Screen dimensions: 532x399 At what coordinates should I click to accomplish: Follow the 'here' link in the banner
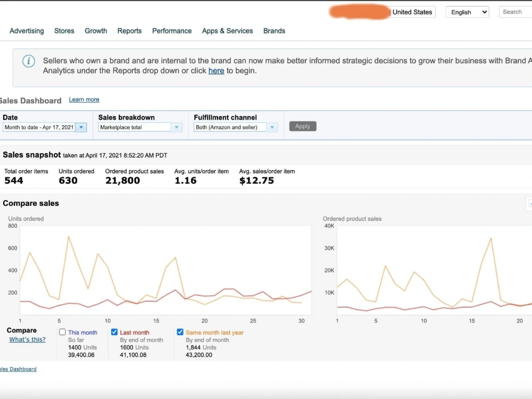point(216,71)
